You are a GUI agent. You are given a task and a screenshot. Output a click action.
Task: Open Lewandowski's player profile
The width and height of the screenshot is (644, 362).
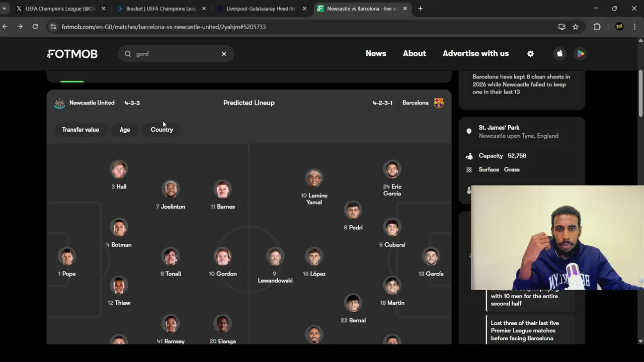(275, 265)
